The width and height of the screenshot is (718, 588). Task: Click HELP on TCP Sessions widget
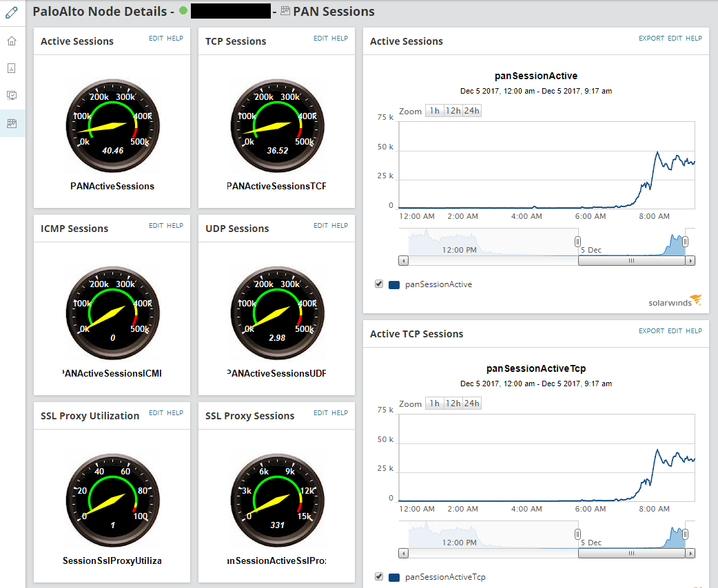point(340,39)
